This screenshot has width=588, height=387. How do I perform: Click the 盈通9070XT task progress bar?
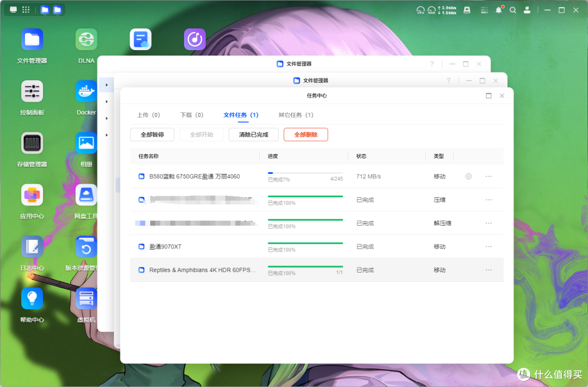tap(305, 243)
